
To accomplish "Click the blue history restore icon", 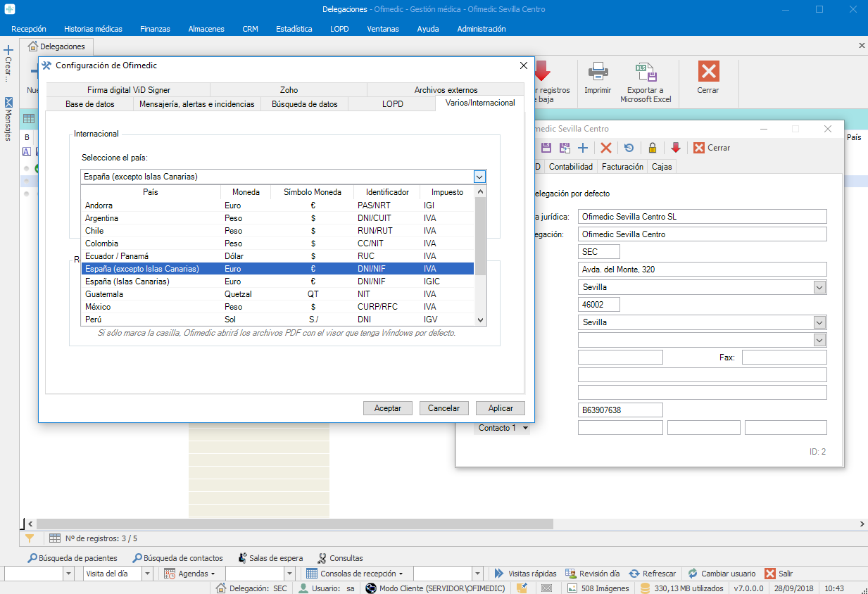I will 629,148.
